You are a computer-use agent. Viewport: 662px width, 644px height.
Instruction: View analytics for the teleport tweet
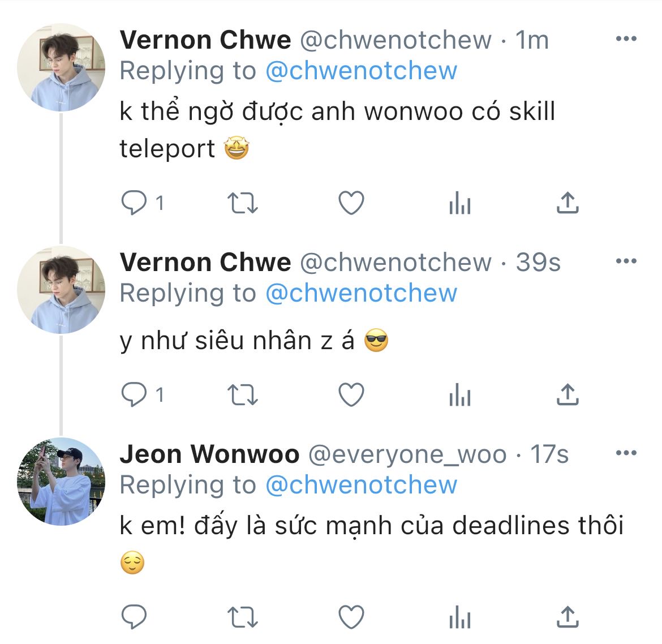click(x=460, y=203)
